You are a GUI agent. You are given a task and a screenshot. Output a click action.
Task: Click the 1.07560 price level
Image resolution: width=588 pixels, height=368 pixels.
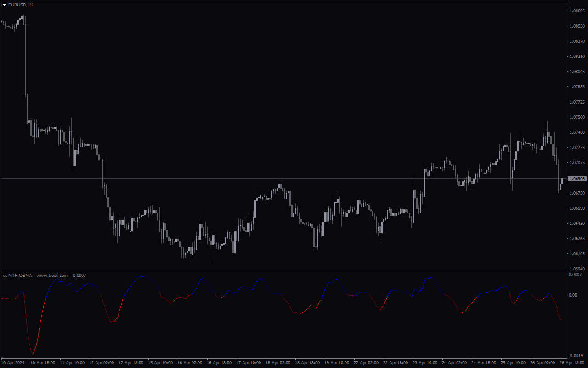[577, 117]
